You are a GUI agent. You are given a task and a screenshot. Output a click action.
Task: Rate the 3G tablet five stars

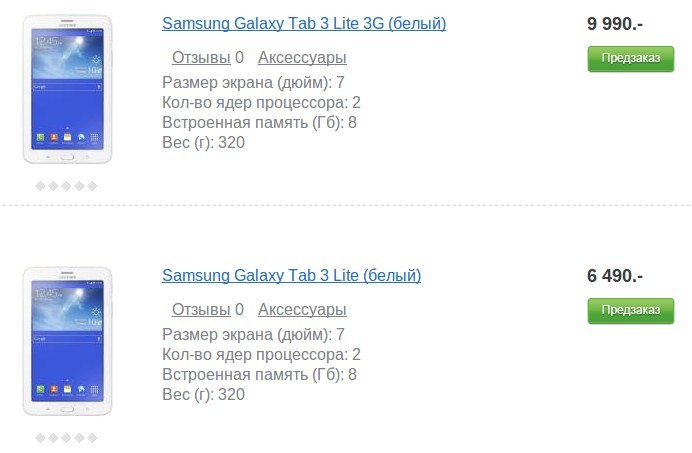click(x=92, y=186)
